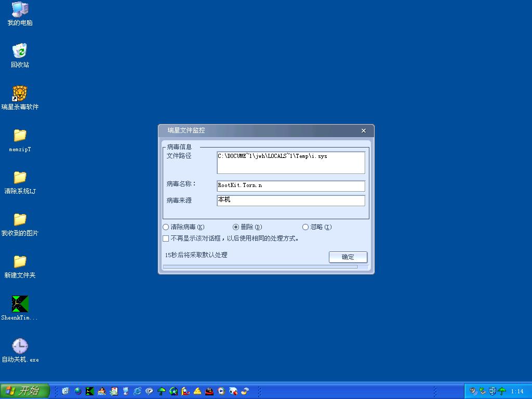Click the speech bubble messenger quick launch icon

coord(149,391)
